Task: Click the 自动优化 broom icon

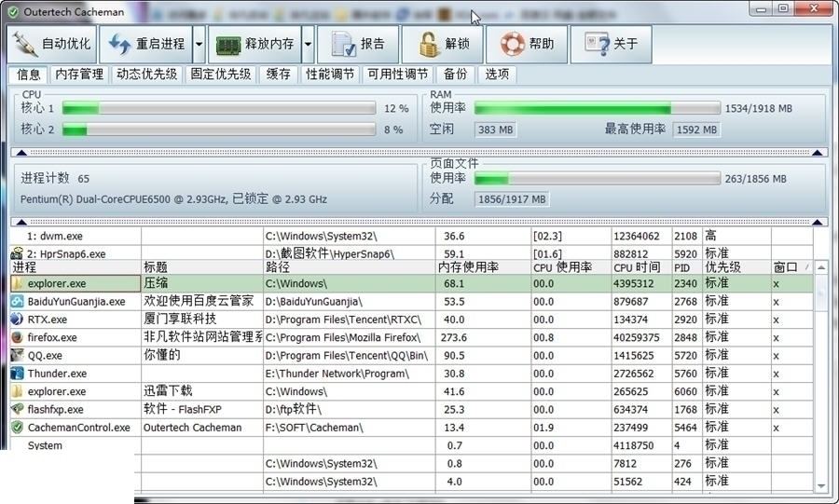Action: tap(25, 44)
